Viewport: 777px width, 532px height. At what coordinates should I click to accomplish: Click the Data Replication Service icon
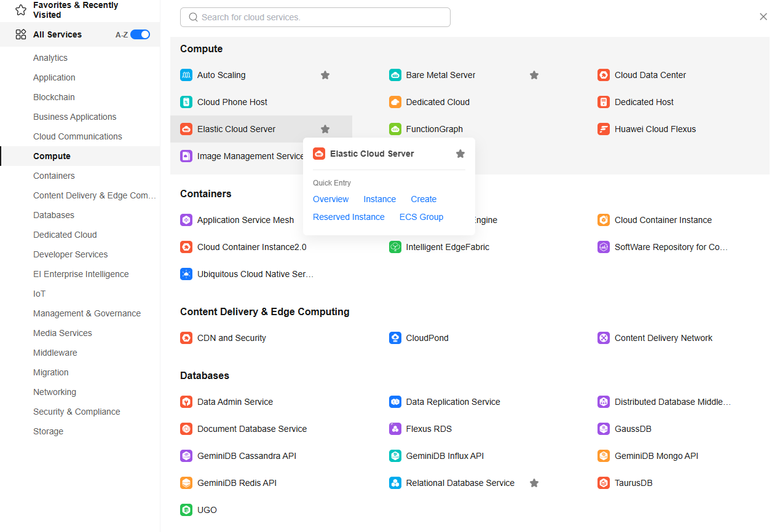pyautogui.click(x=395, y=402)
